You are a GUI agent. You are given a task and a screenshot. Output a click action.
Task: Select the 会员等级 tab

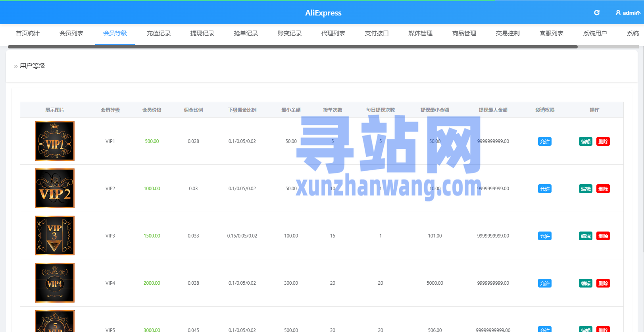click(115, 33)
